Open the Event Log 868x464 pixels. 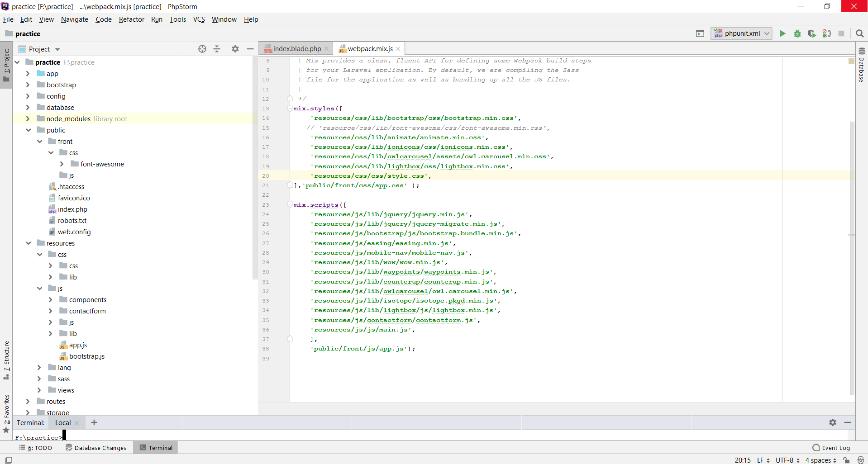coord(831,448)
